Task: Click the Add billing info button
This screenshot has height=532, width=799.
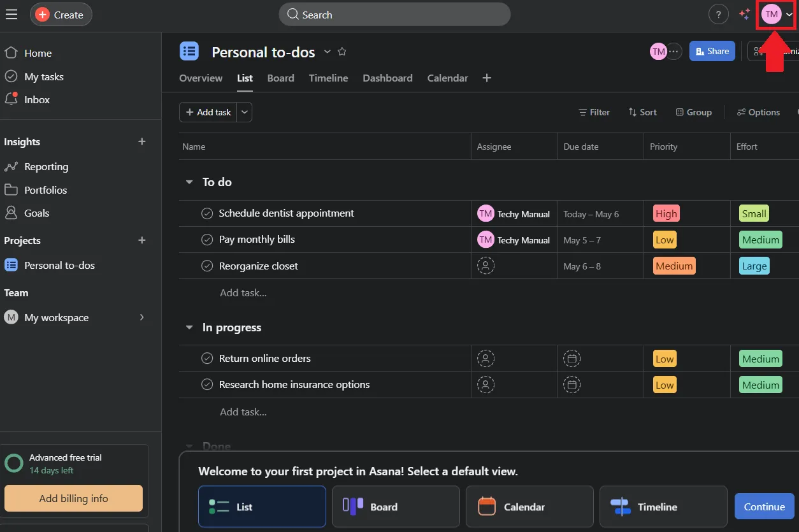Action: point(73,498)
